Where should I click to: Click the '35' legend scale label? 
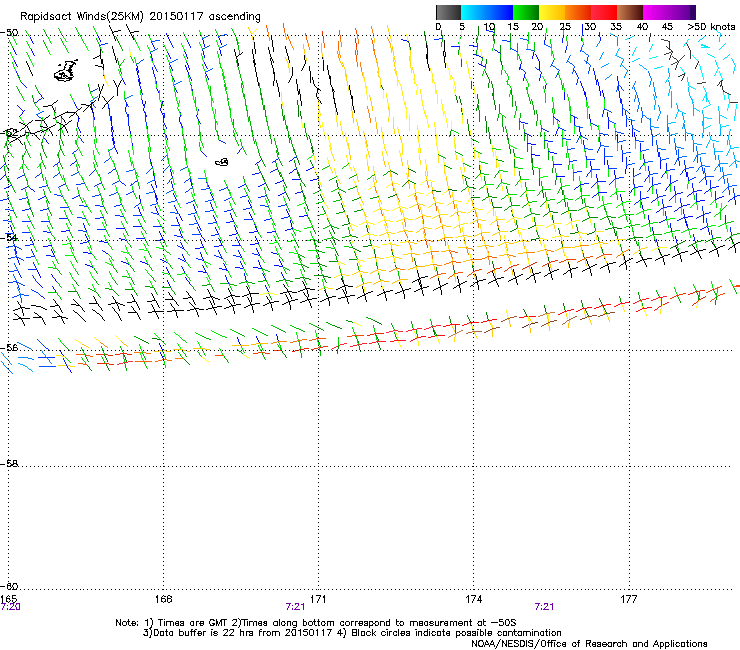[616, 27]
